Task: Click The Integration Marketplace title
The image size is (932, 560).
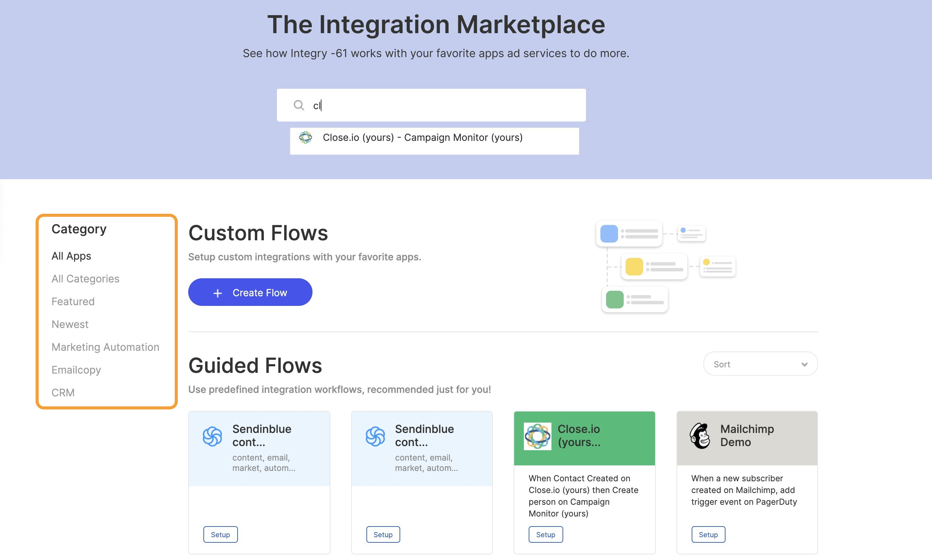Action: tap(436, 25)
